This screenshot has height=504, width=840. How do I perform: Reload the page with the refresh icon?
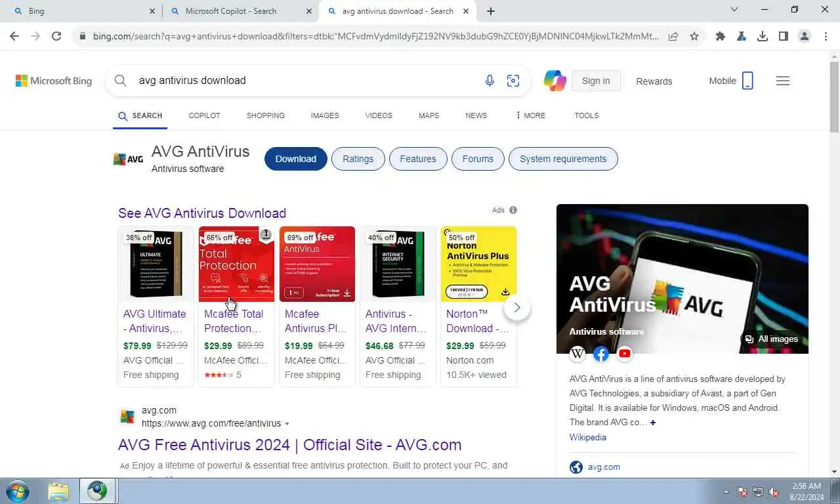click(x=56, y=37)
